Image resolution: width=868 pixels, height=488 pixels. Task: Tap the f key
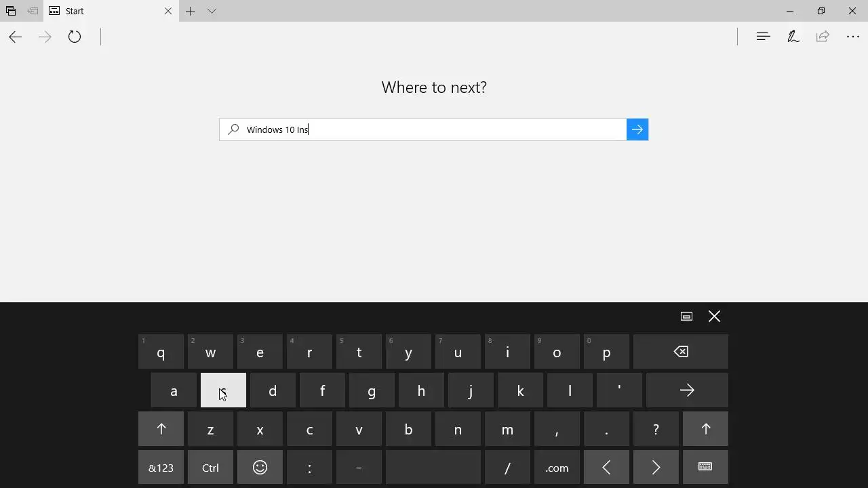coord(322,390)
